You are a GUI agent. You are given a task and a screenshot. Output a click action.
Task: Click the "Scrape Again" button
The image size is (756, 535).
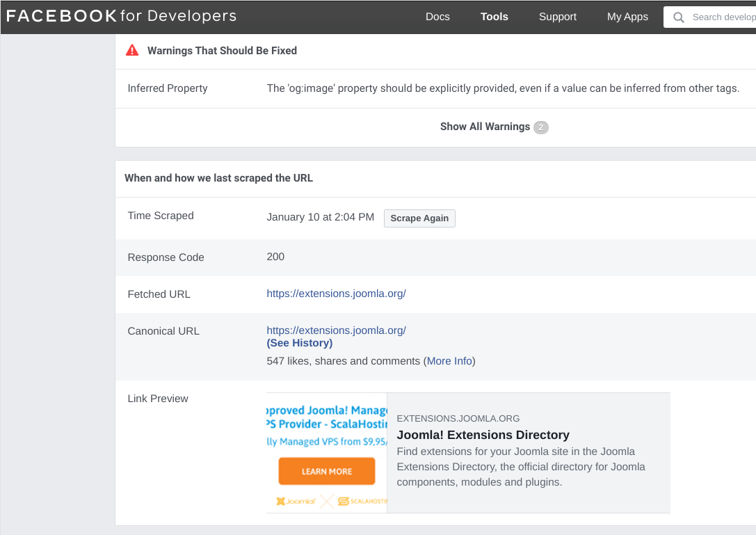[x=419, y=218]
